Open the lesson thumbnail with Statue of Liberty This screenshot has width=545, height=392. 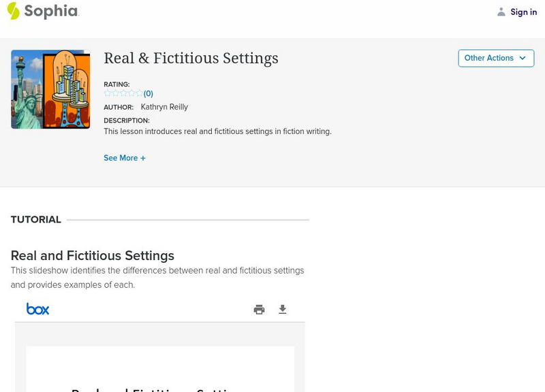pyautogui.click(x=50, y=89)
